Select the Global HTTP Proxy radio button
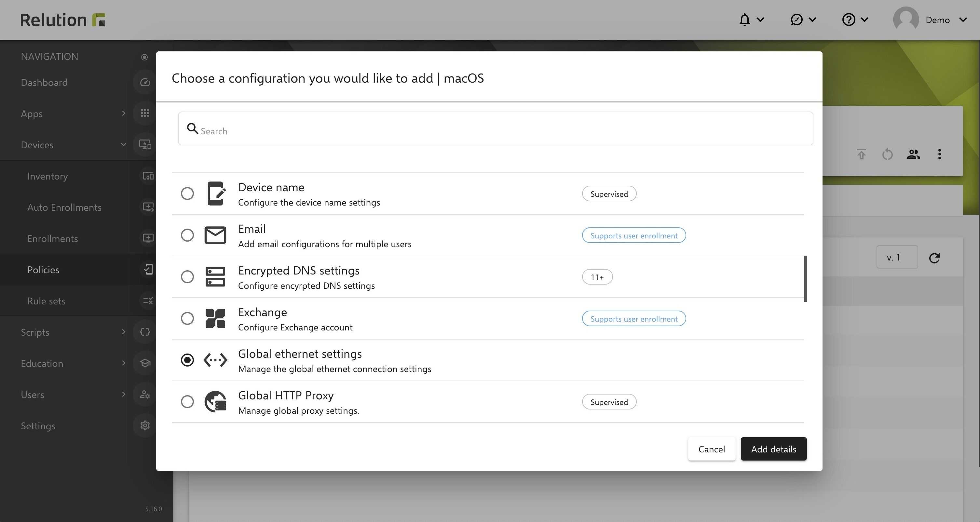Viewport: 980px width, 522px height. (x=187, y=401)
